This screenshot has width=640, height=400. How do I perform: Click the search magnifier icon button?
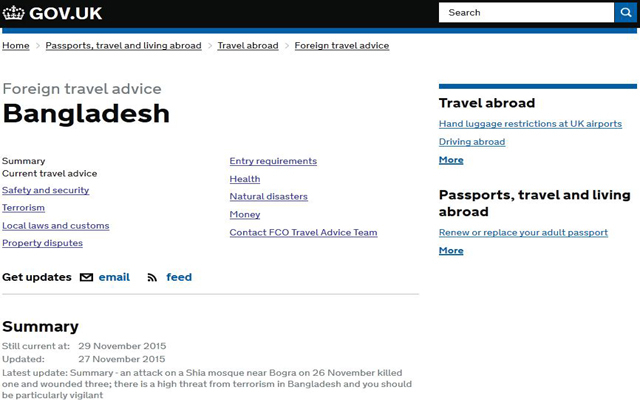coord(625,13)
